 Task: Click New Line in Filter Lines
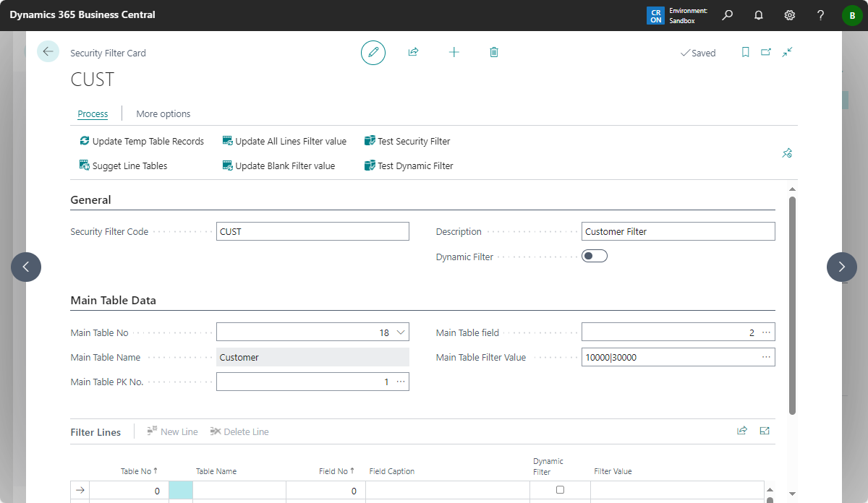(172, 431)
